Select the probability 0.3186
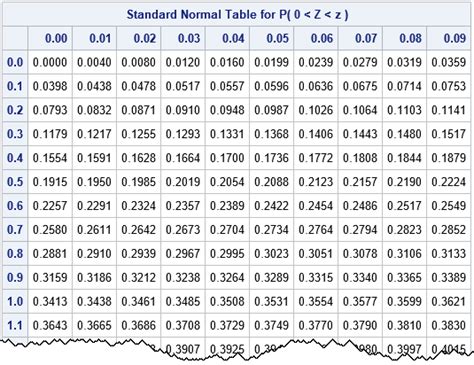Viewport: 474px width, 365px height. coord(94,277)
